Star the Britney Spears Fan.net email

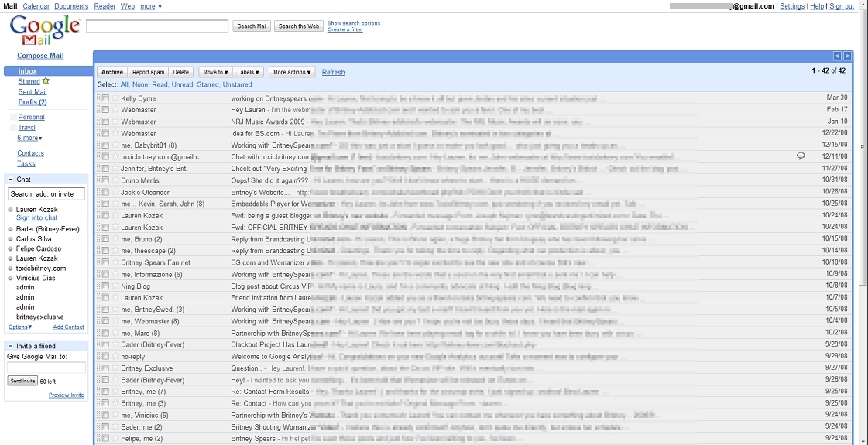point(115,262)
